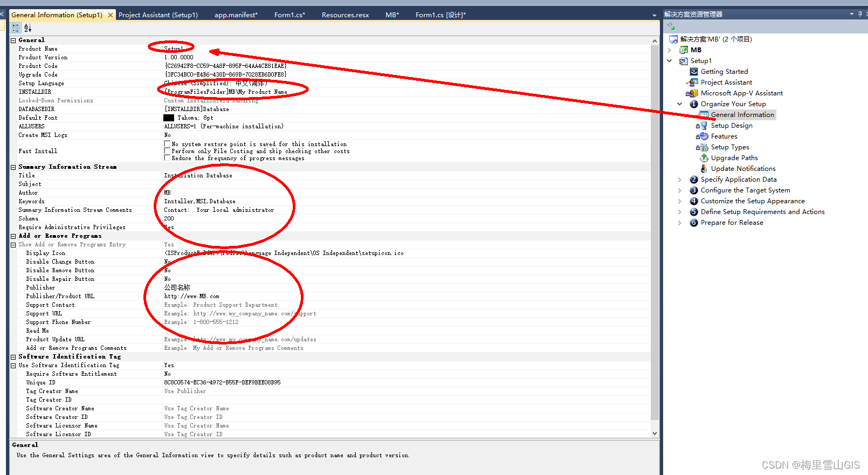Open the Form1.cs [设计]* designer tab
Screen dimensions: 868x475
tap(440, 15)
